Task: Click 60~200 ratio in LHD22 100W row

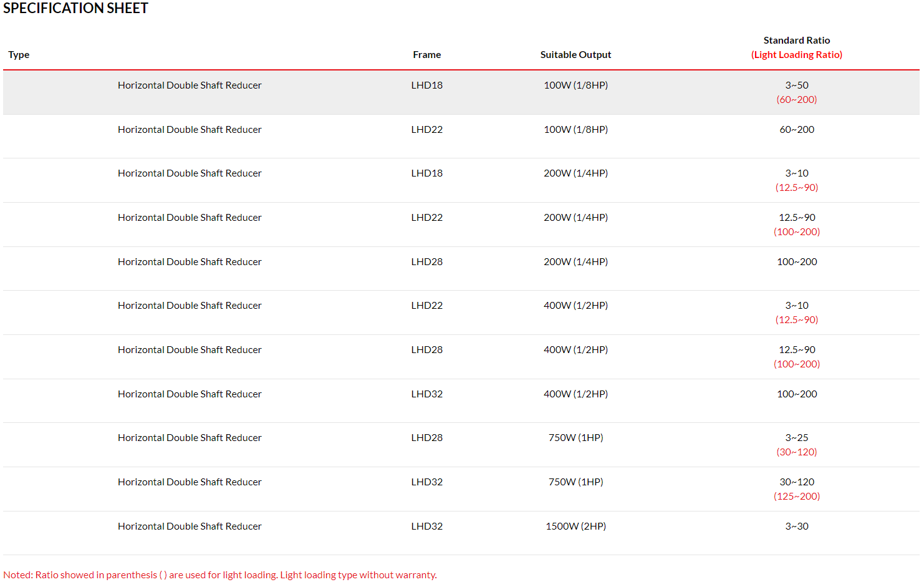Action: click(x=797, y=130)
